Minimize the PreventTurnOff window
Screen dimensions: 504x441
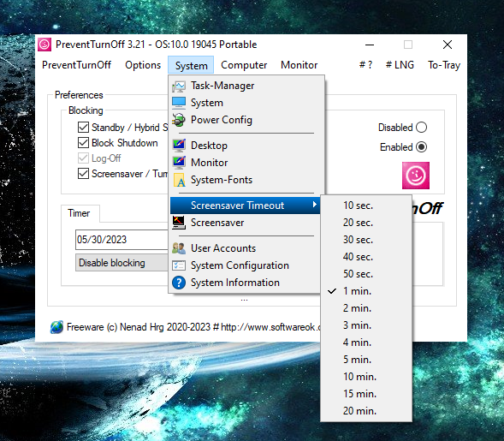(x=370, y=45)
